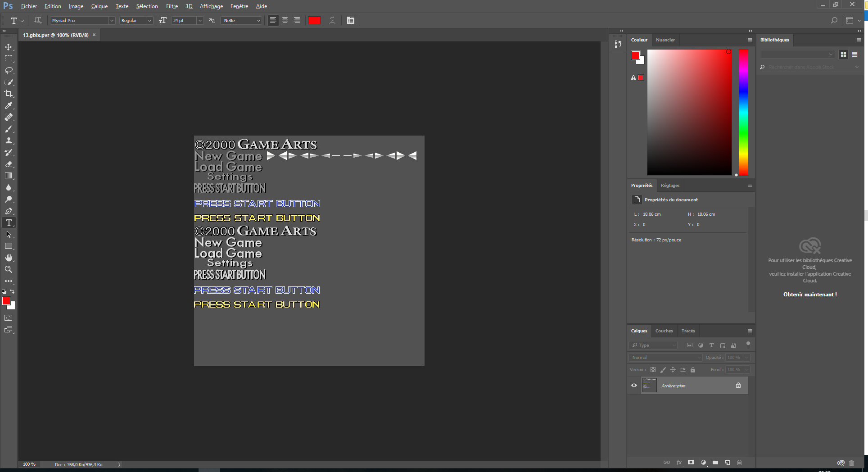868x472 pixels.
Task: Delete layer trash icon in Calques panel
Action: tap(739, 463)
